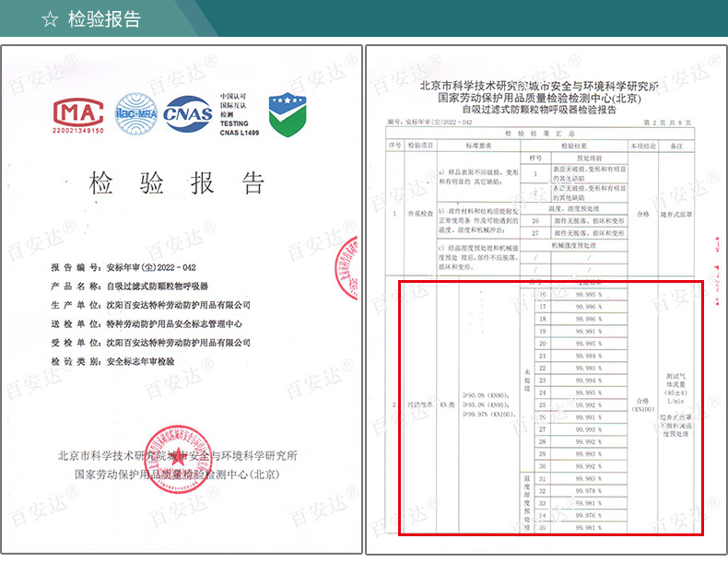Screen dimensions: 728x562
Task: Click the right results page document image
Action: [546, 299]
